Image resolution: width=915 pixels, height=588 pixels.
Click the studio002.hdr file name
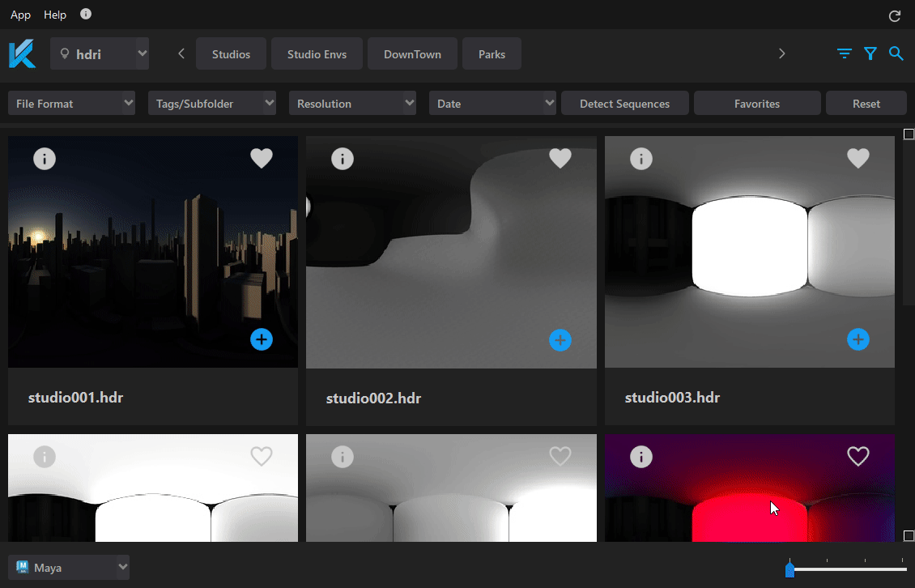[x=373, y=398]
